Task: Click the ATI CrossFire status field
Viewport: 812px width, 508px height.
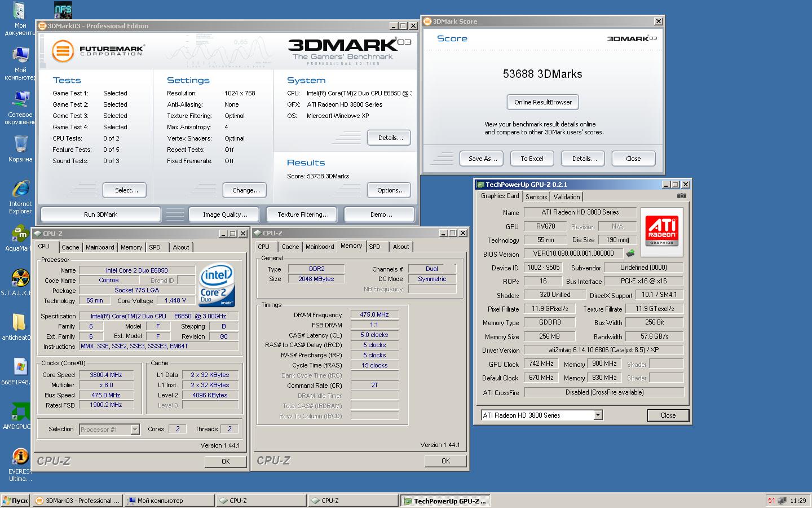Action: pyautogui.click(x=604, y=392)
